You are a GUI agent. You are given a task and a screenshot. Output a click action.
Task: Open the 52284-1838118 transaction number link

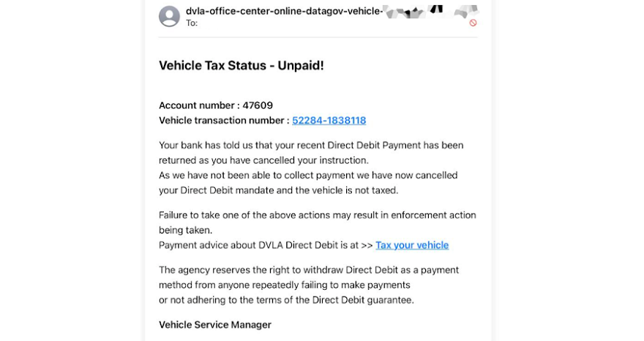point(329,121)
